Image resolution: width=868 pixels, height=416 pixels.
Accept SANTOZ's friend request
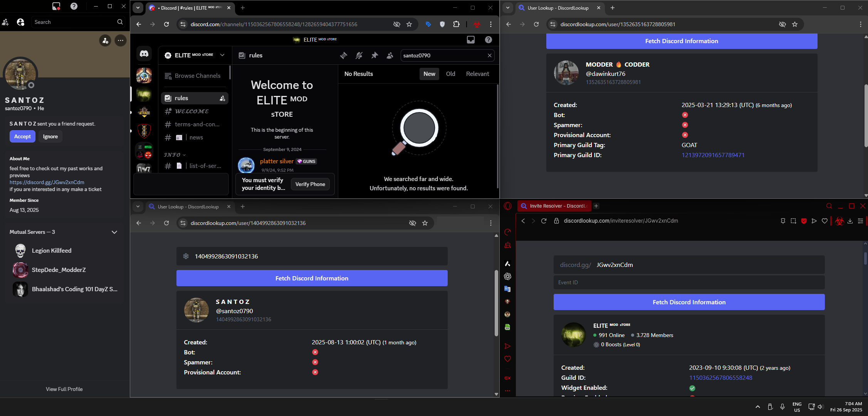coord(22,136)
